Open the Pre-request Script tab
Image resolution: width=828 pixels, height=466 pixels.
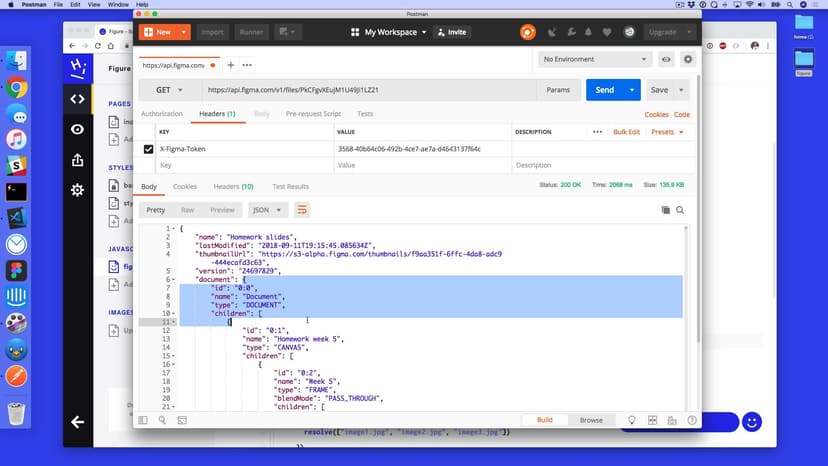(313, 114)
